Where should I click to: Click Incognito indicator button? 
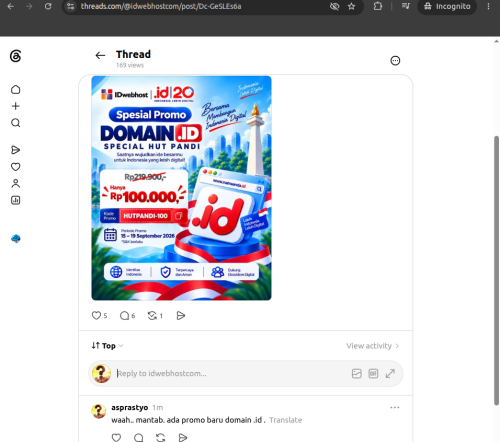447,6
